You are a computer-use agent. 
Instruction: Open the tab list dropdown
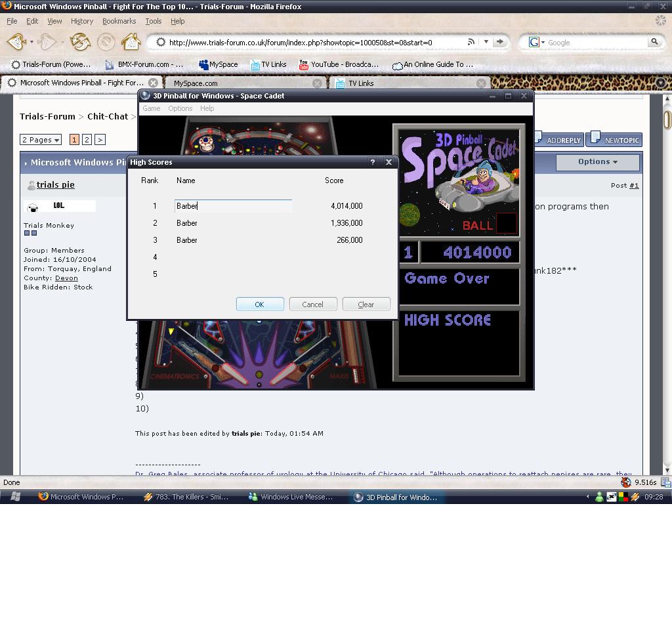click(x=661, y=83)
